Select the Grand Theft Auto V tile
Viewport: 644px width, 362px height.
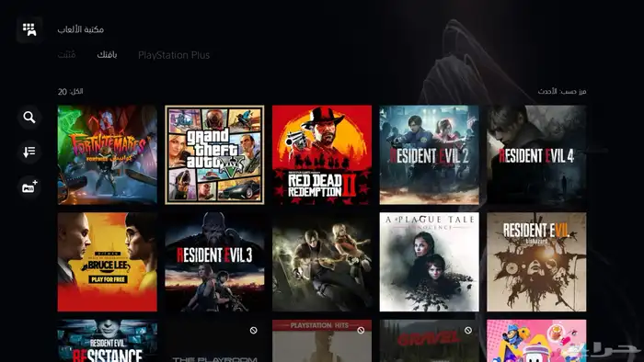click(x=214, y=155)
